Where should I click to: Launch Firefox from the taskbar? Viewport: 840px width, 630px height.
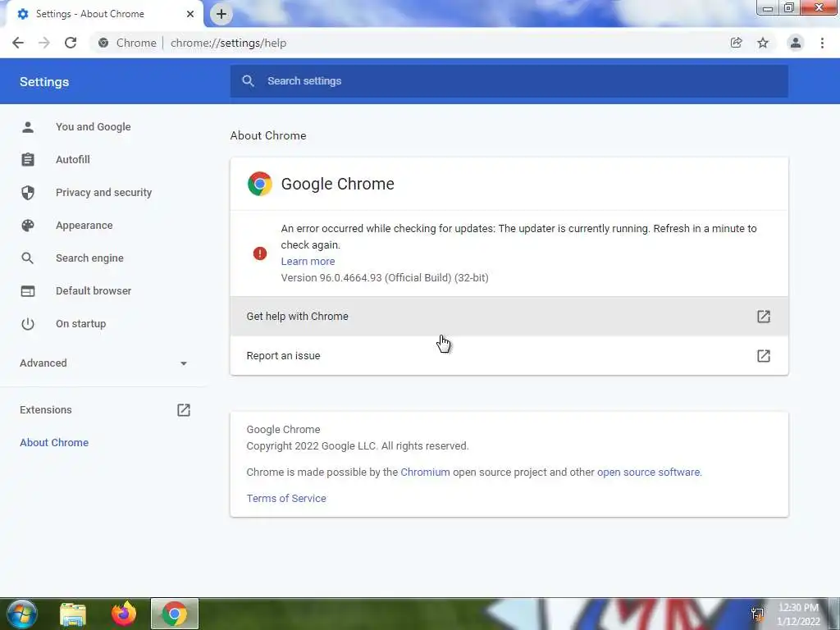click(x=124, y=614)
